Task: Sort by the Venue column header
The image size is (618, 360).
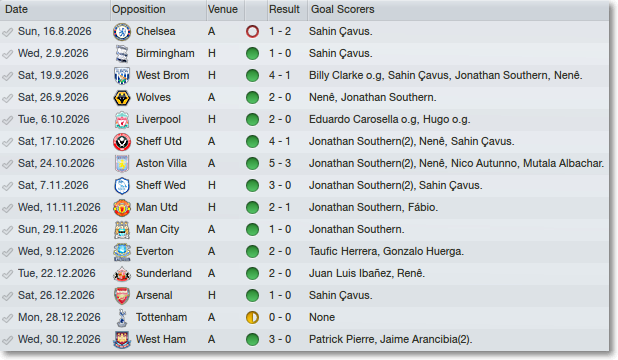Action: [x=225, y=9]
